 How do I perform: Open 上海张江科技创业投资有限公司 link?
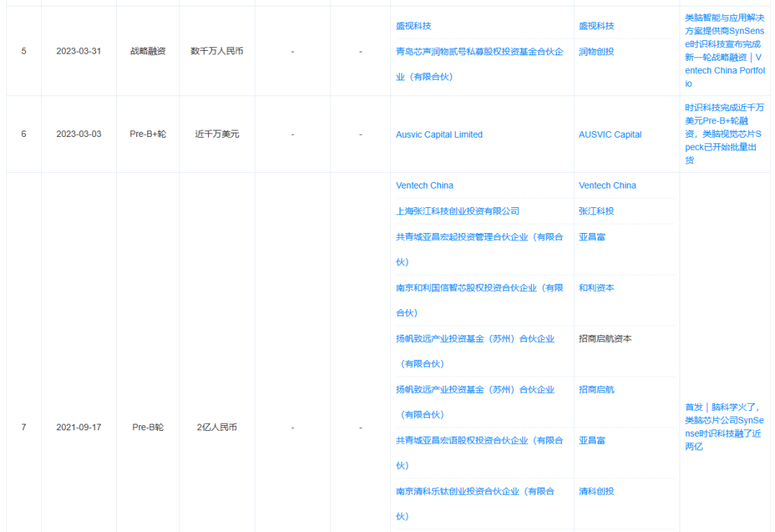pos(457,211)
